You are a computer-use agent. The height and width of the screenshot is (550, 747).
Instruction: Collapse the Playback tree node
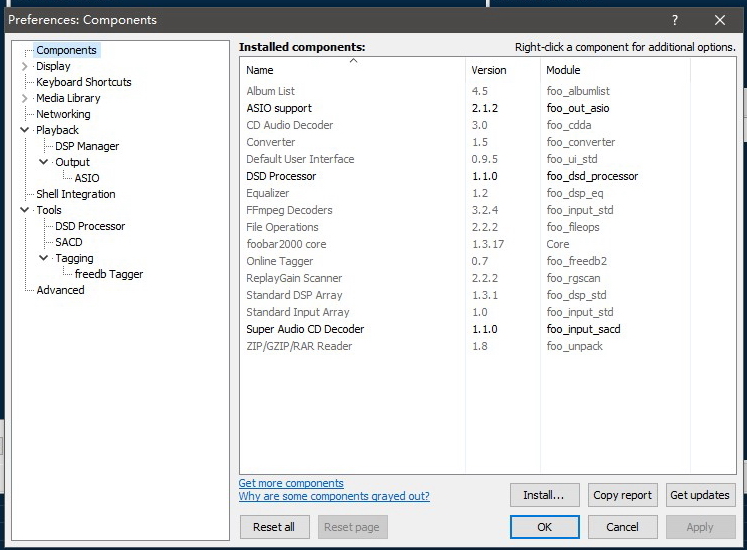(x=25, y=130)
